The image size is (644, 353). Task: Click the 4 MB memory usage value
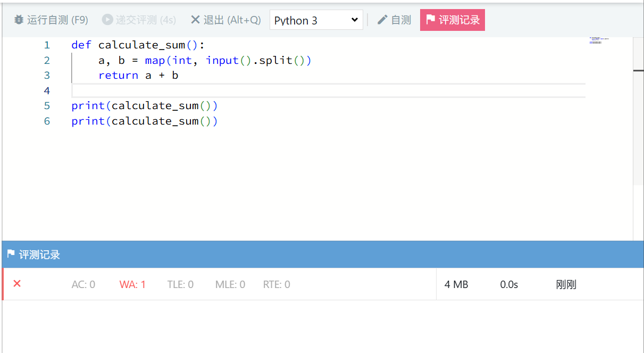pos(456,285)
